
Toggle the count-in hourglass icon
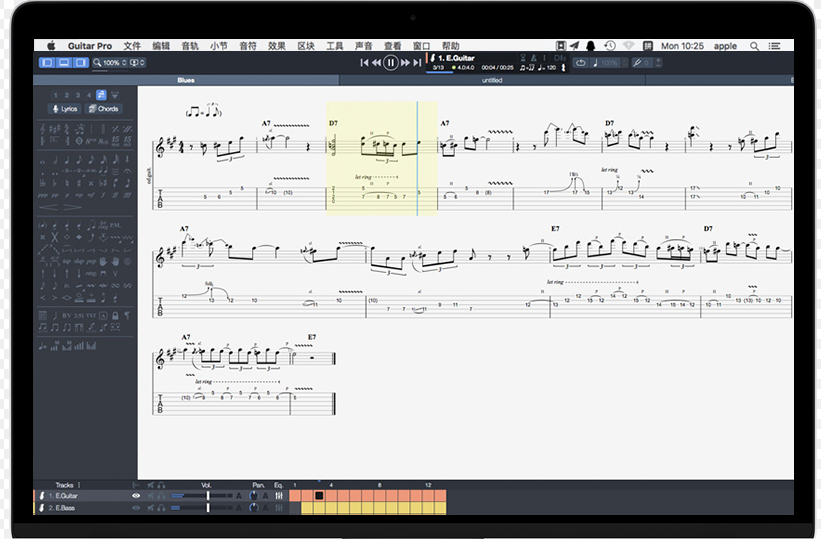[x=523, y=58]
